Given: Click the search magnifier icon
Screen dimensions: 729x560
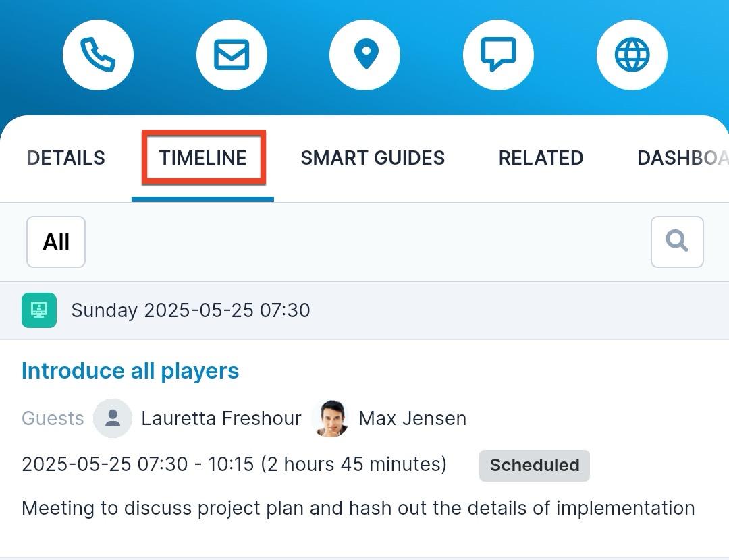Looking at the screenshot, I should coord(677,242).
